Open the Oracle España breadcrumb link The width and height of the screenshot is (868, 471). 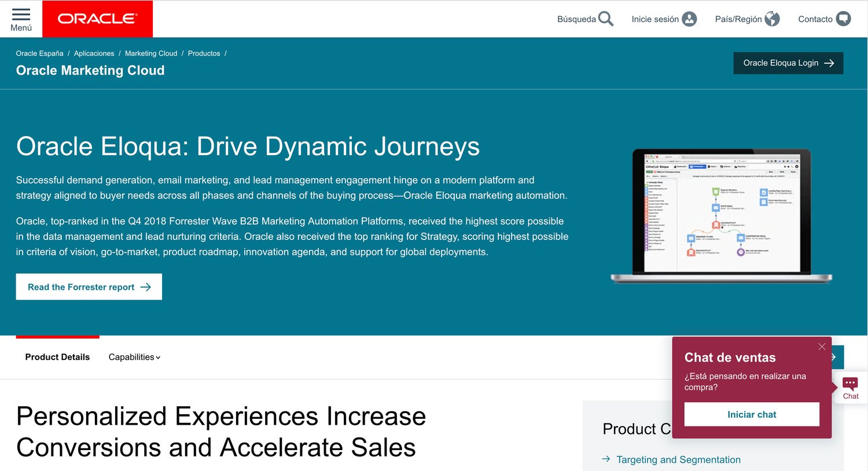pyautogui.click(x=39, y=53)
